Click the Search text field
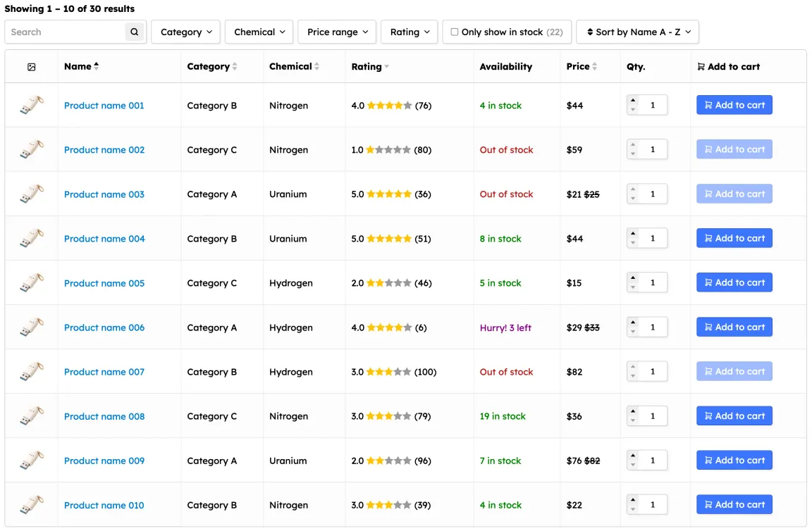Viewport: 812px width, 531px height. point(66,32)
